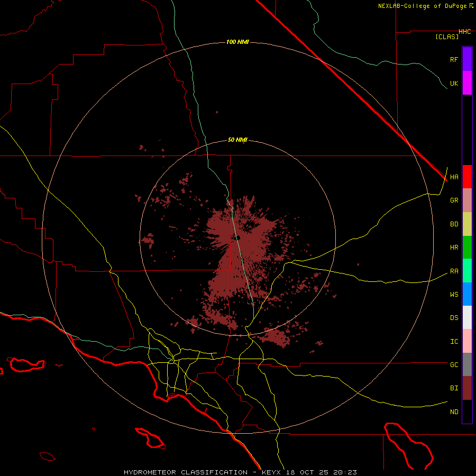Click the 'BD' legend label

tap(454, 224)
